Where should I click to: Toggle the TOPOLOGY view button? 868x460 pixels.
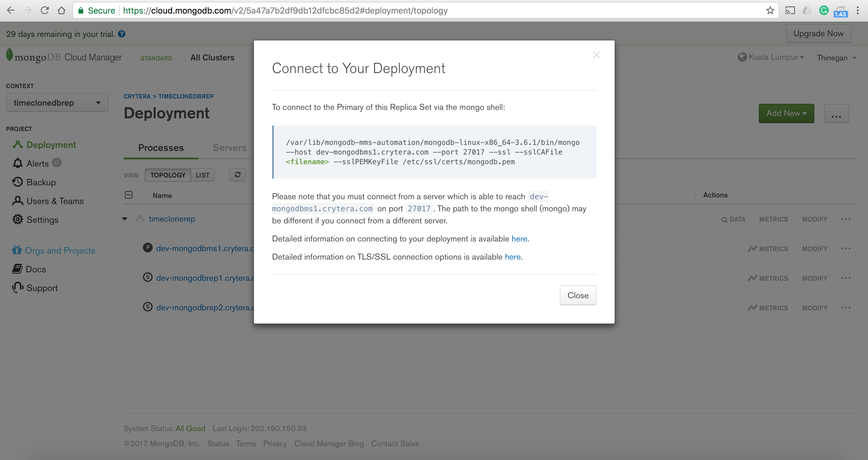click(x=168, y=174)
